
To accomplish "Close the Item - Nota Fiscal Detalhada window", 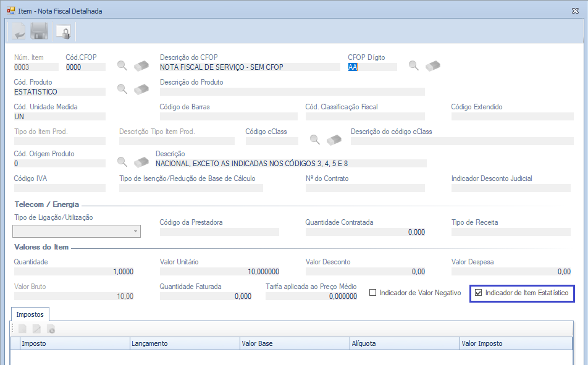I will click(576, 10).
